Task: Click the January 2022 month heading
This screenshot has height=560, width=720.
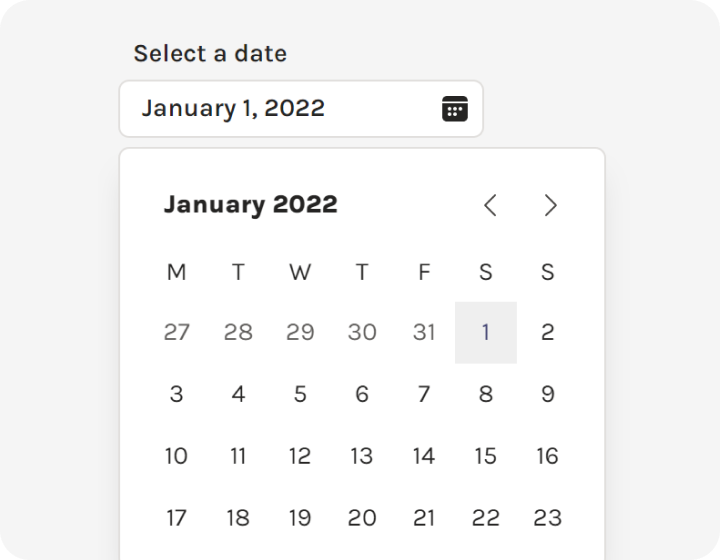Action: (251, 205)
